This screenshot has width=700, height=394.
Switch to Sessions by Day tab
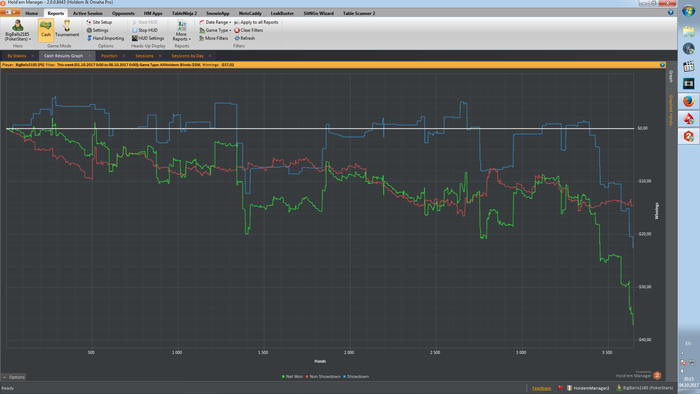tap(188, 56)
